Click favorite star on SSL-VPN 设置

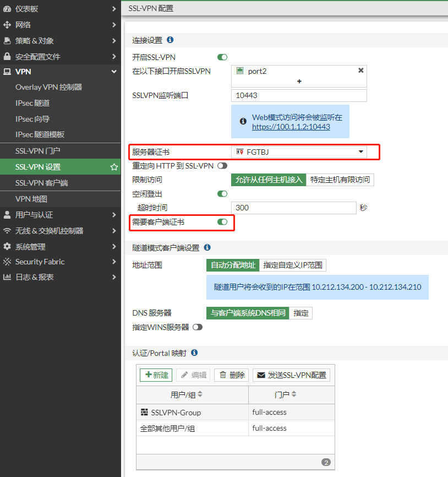[114, 167]
